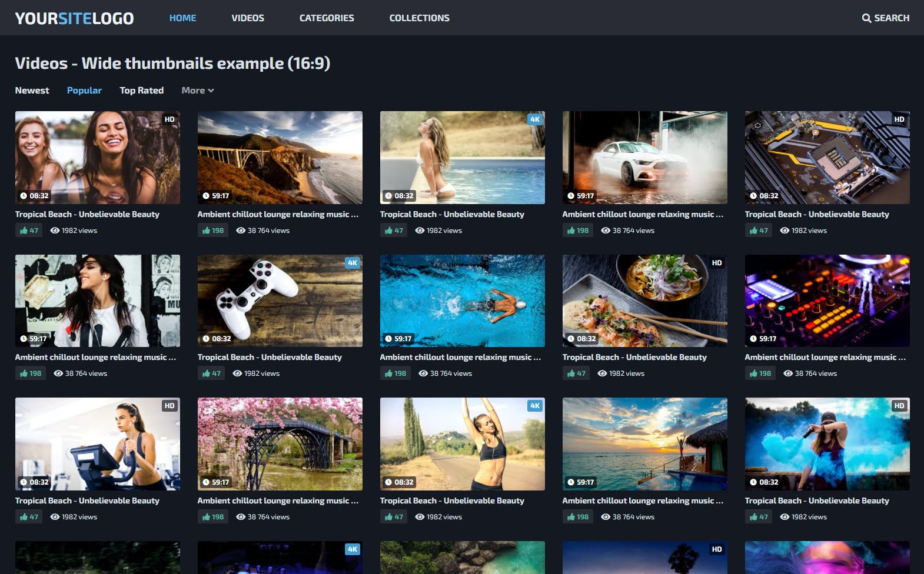
Task: Like the smiling women video (47)
Action: coord(29,231)
